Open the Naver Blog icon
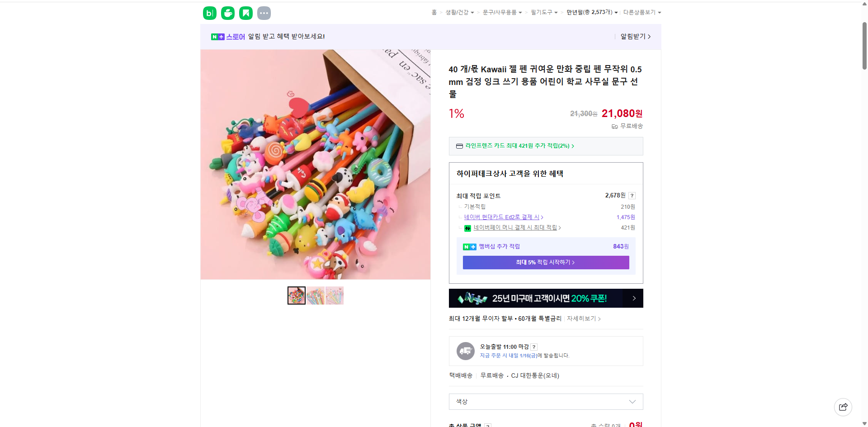The width and height of the screenshot is (868, 427). (x=209, y=13)
